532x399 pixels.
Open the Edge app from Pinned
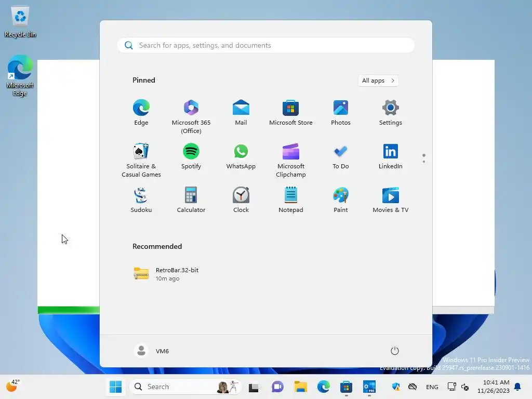pos(141,113)
